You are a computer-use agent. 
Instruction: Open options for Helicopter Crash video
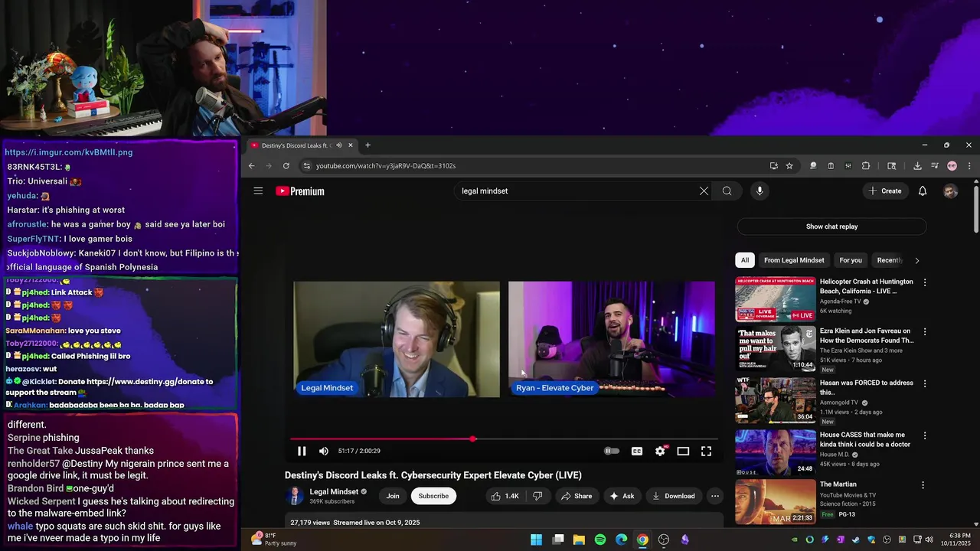pos(924,282)
